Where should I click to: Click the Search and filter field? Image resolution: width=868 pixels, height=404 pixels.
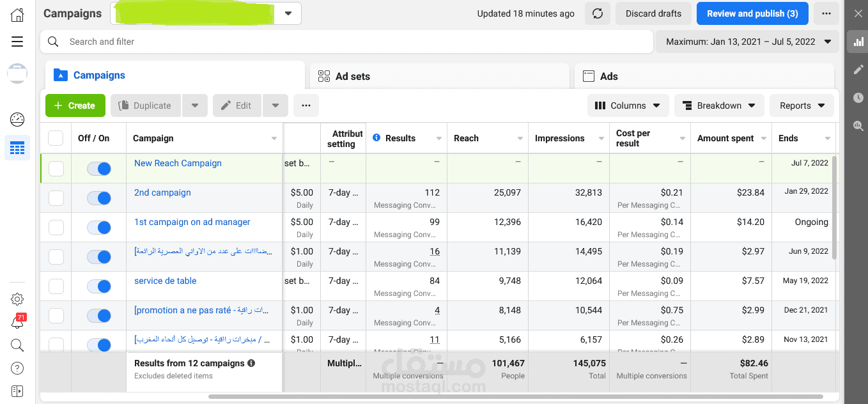[x=346, y=42]
